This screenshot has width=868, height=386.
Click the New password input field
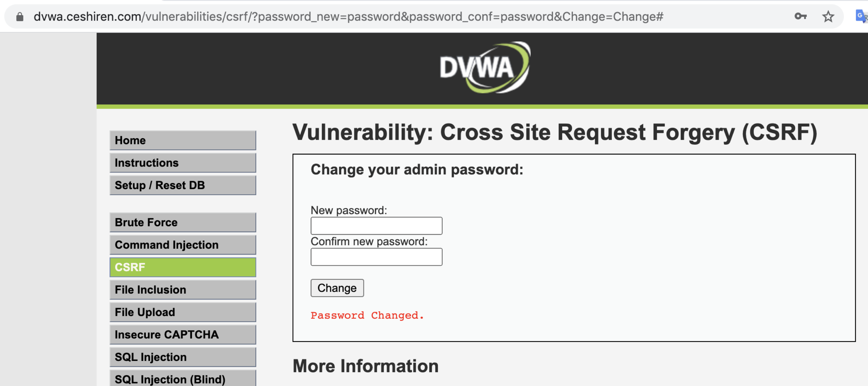point(376,226)
